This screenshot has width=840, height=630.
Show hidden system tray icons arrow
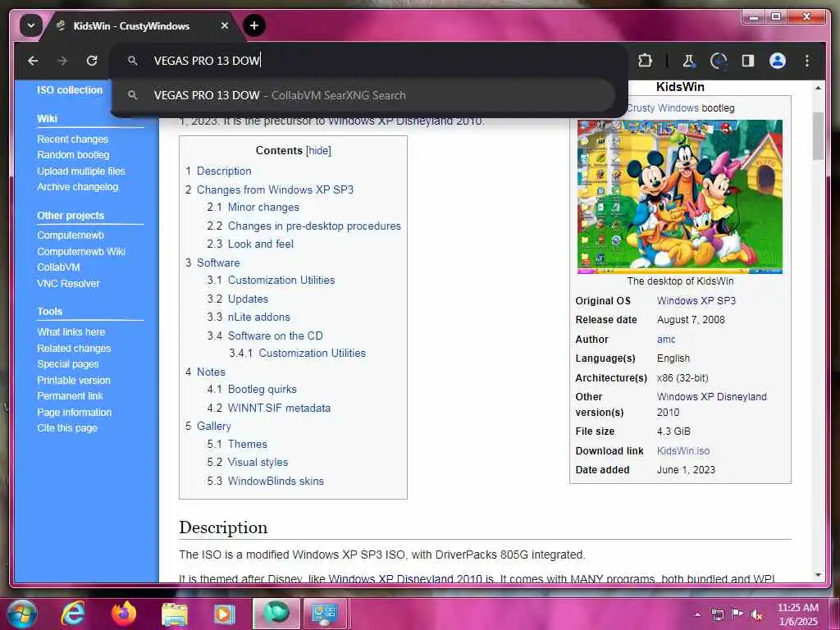coord(697,614)
